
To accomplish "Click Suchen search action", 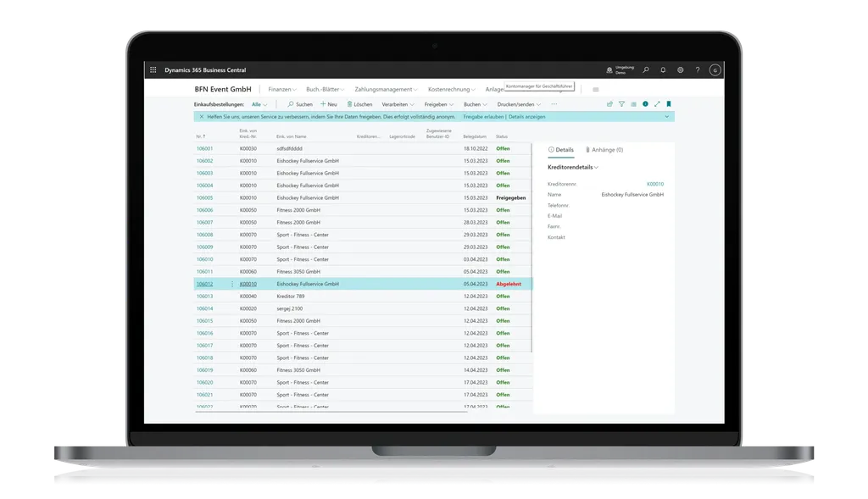I will 300,104.
